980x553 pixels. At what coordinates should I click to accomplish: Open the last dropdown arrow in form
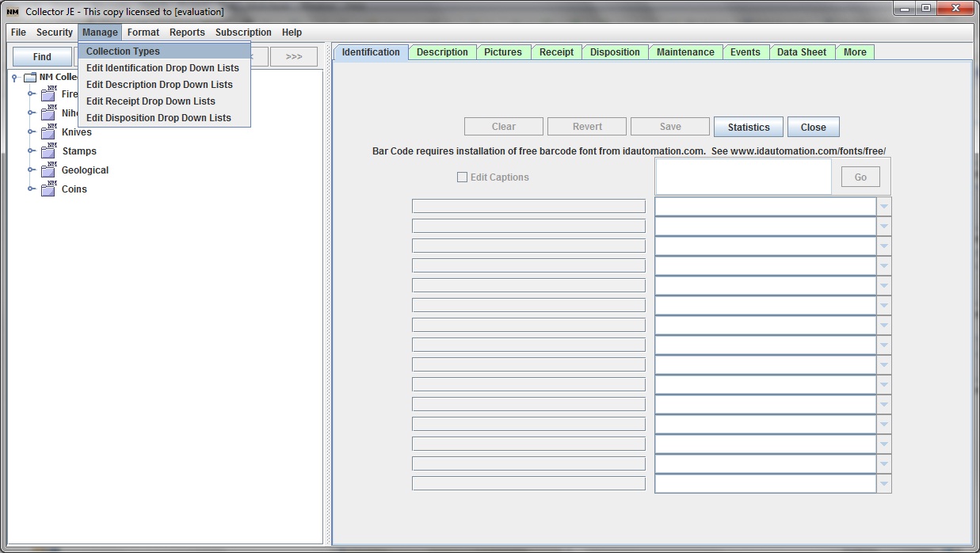click(x=883, y=484)
